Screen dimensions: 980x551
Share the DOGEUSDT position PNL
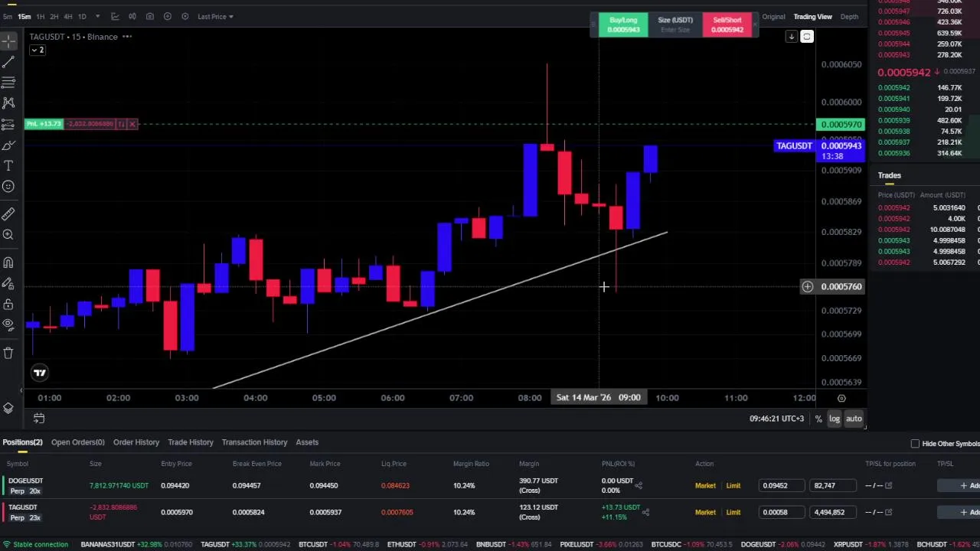pyautogui.click(x=638, y=485)
